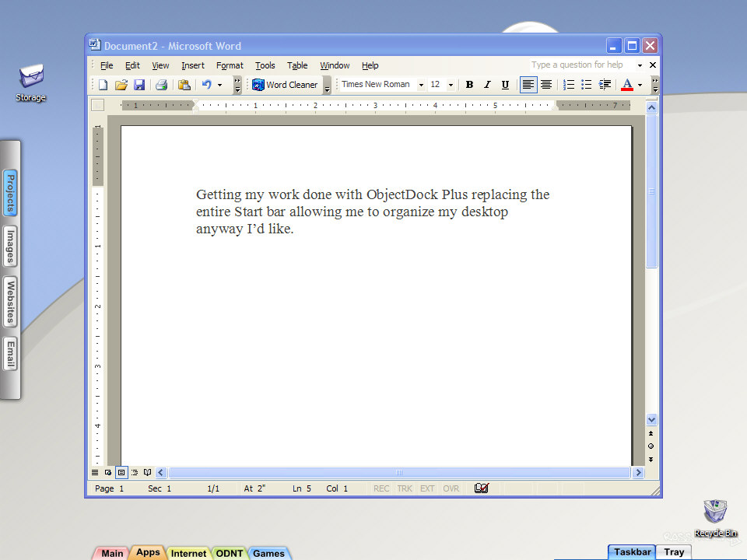
Task: Expand the Formatting toolbar options chevron
Action: click(x=655, y=85)
